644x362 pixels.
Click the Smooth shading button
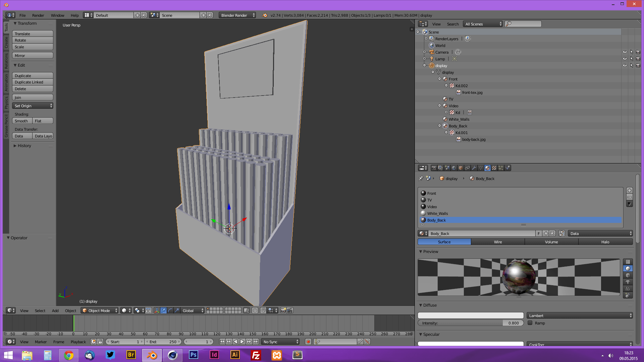[x=21, y=121]
